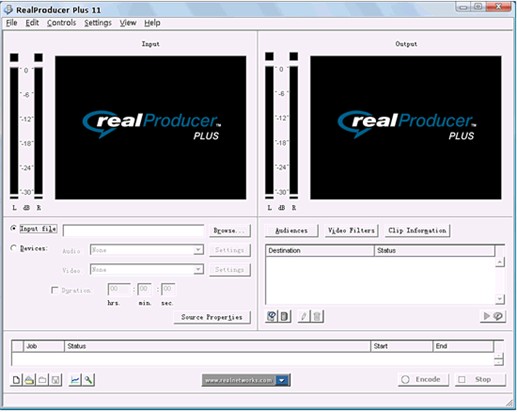Click the Duration minutes field
Viewport: 517px width, 412px height.
coord(144,289)
